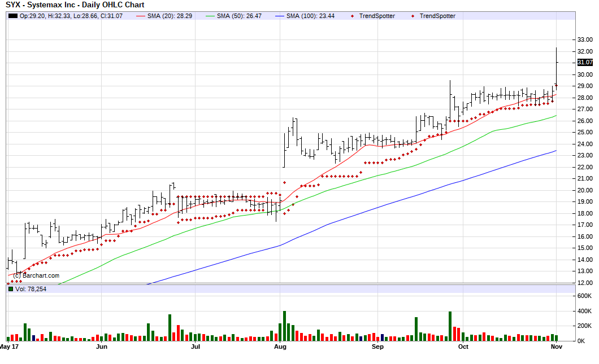The image size is (599, 364).
Task: Click the 23.00 price axis label
Action: tap(585, 156)
